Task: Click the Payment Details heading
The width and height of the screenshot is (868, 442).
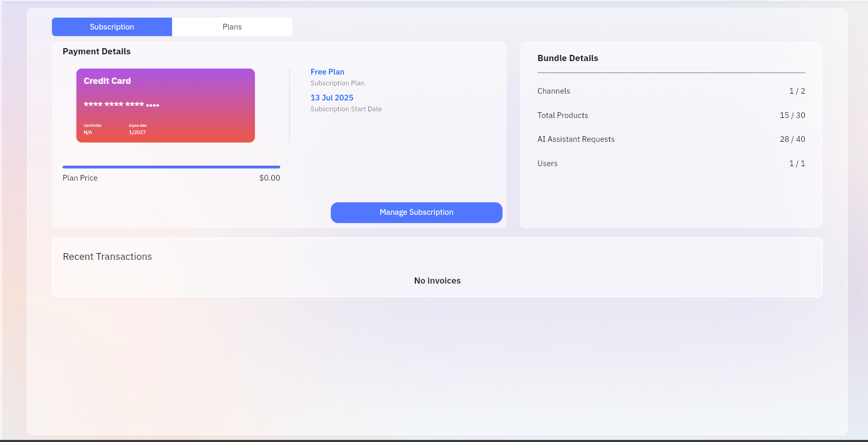Action: [x=96, y=51]
